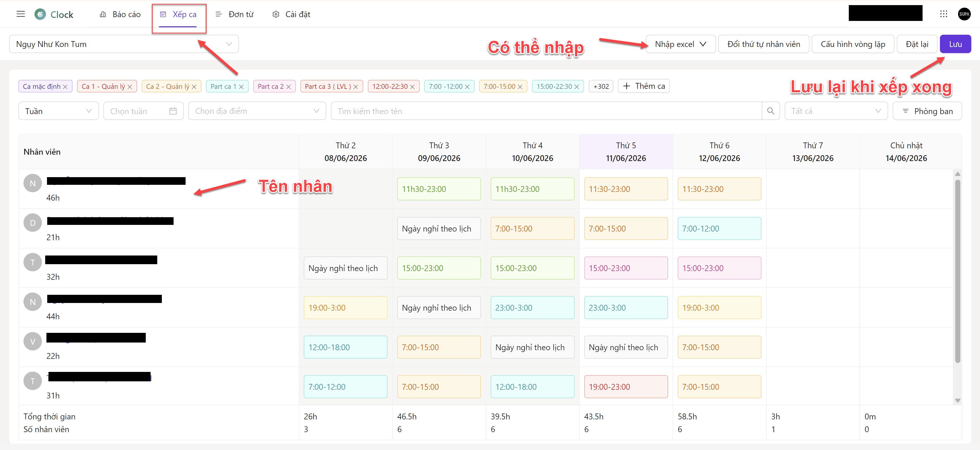The image size is (980, 450).
Task: Click the scrollbar up arrow
Action: pos(958,174)
